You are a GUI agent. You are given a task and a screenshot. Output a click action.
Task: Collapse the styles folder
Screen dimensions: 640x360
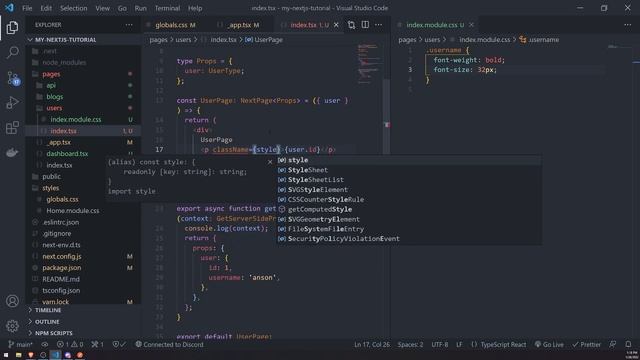[x=51, y=188]
